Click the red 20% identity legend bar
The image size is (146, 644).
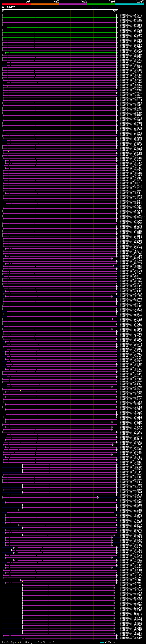pos(16,4)
